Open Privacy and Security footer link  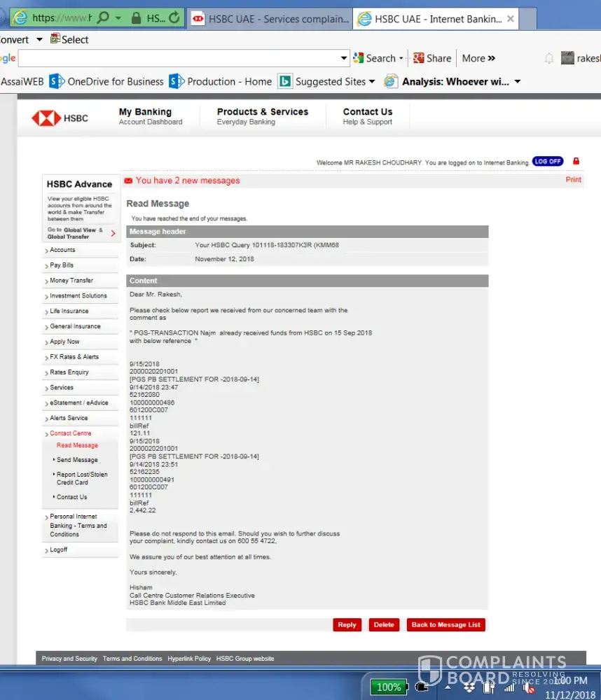click(69, 659)
